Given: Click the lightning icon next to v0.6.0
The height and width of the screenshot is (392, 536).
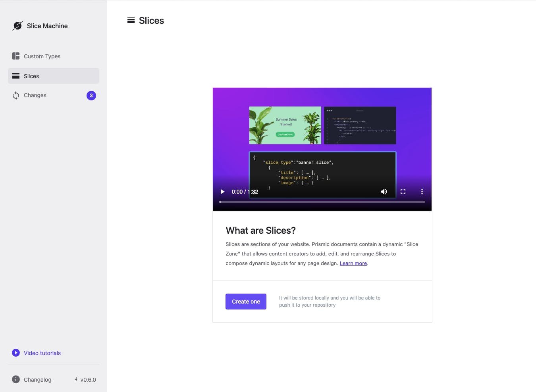Looking at the screenshot, I should (76, 379).
